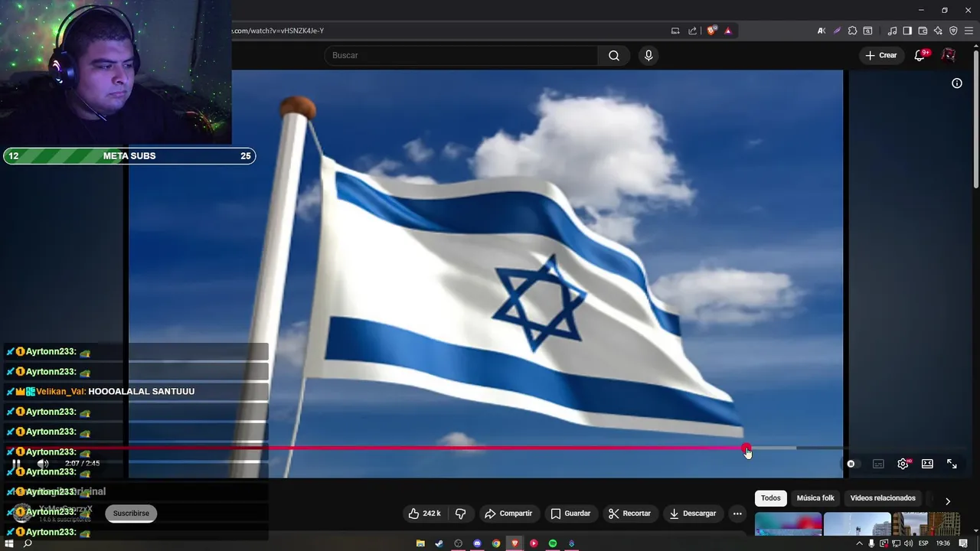
Task: Open the Crear create menu
Action: coord(880,55)
